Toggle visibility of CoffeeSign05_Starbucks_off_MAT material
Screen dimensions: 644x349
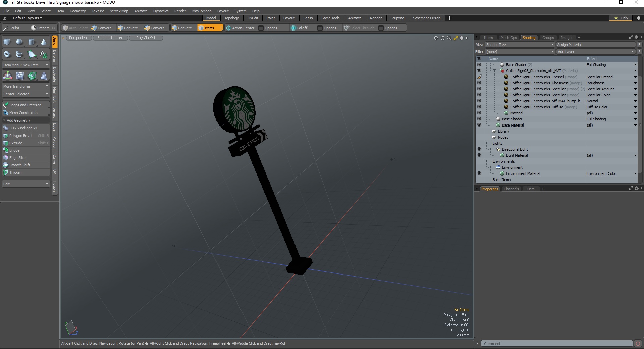pyautogui.click(x=479, y=71)
